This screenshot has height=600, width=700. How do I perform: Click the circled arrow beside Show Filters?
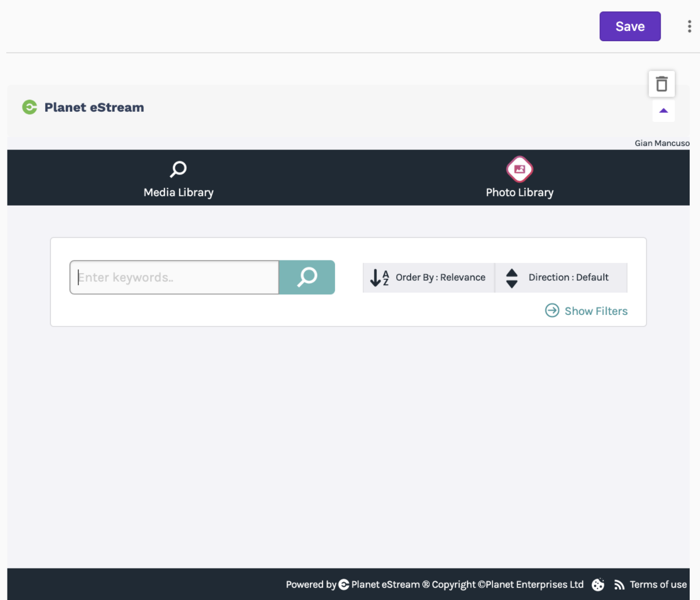click(552, 310)
